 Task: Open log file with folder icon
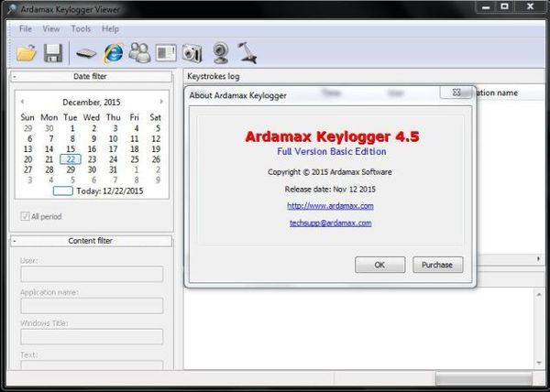tap(27, 53)
